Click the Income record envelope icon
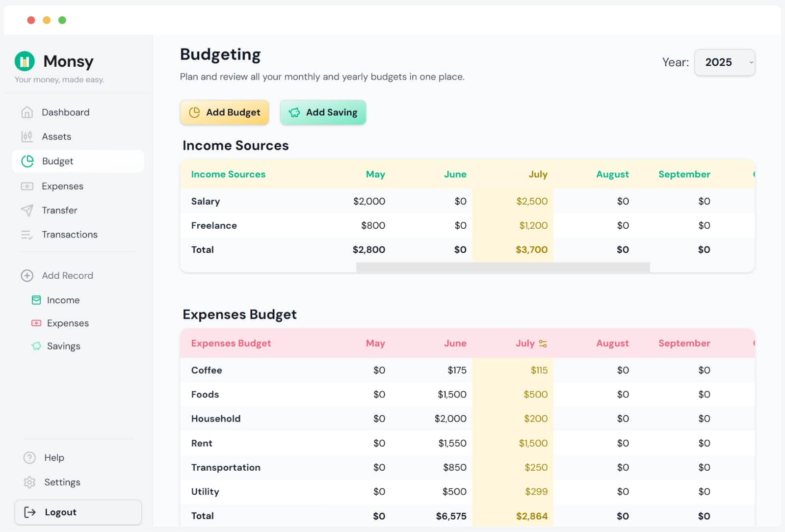Viewport: 785px width, 532px height. (36, 300)
